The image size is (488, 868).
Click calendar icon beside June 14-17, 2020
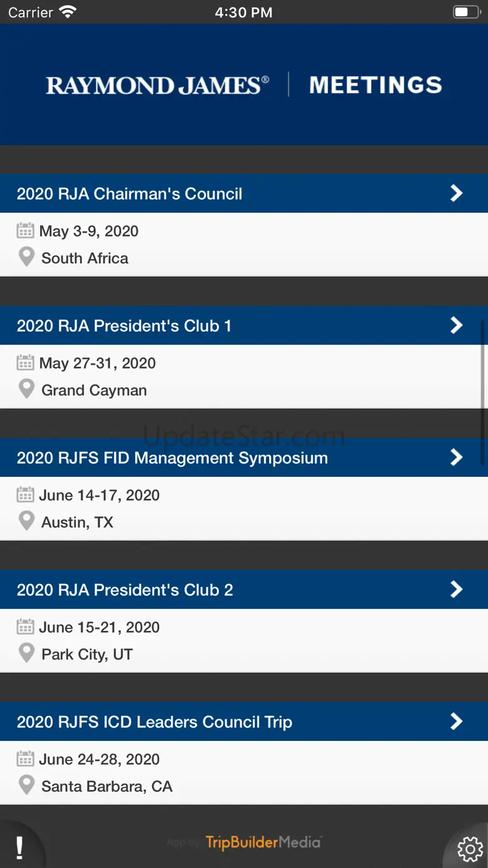pos(25,495)
